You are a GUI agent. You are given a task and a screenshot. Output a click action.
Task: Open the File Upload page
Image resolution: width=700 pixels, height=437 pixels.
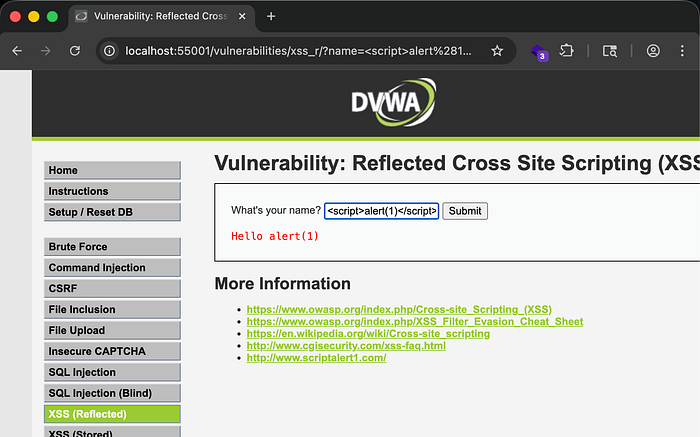coord(112,330)
